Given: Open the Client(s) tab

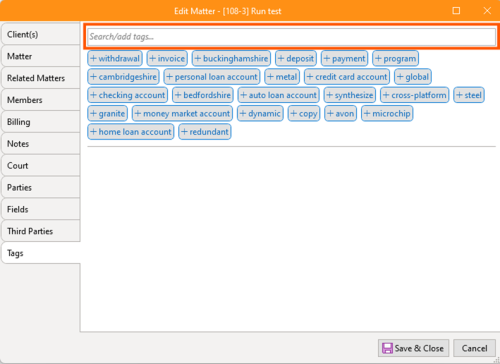Looking at the screenshot, I should click(x=41, y=34).
